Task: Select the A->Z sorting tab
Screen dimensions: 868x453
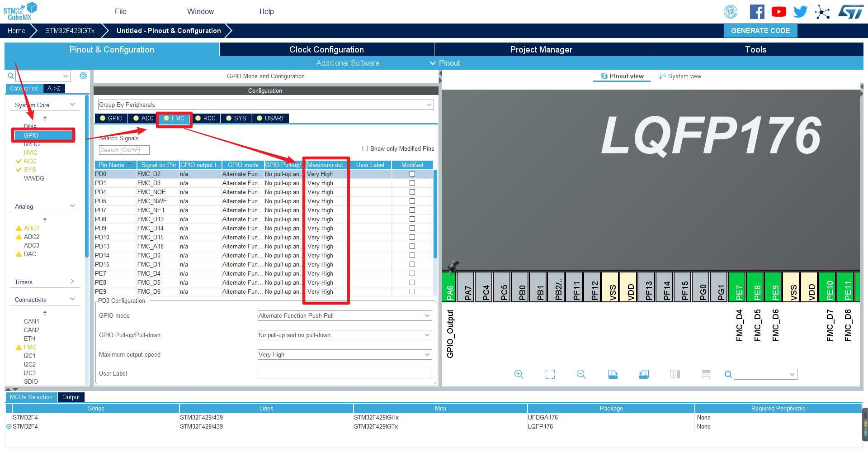Action: (x=54, y=88)
